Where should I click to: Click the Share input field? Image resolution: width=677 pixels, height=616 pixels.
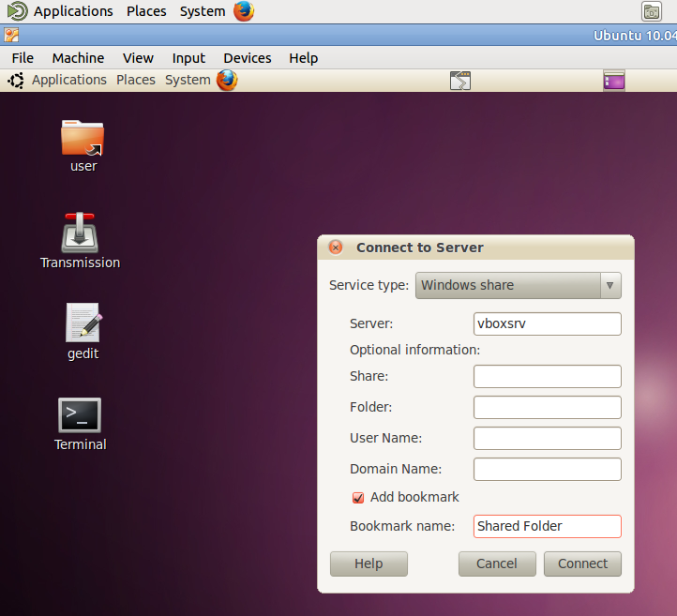(547, 377)
